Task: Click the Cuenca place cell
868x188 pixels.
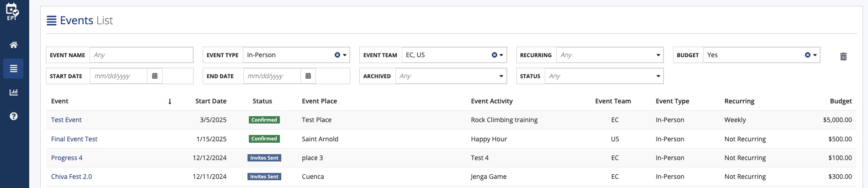Action: tap(313, 177)
